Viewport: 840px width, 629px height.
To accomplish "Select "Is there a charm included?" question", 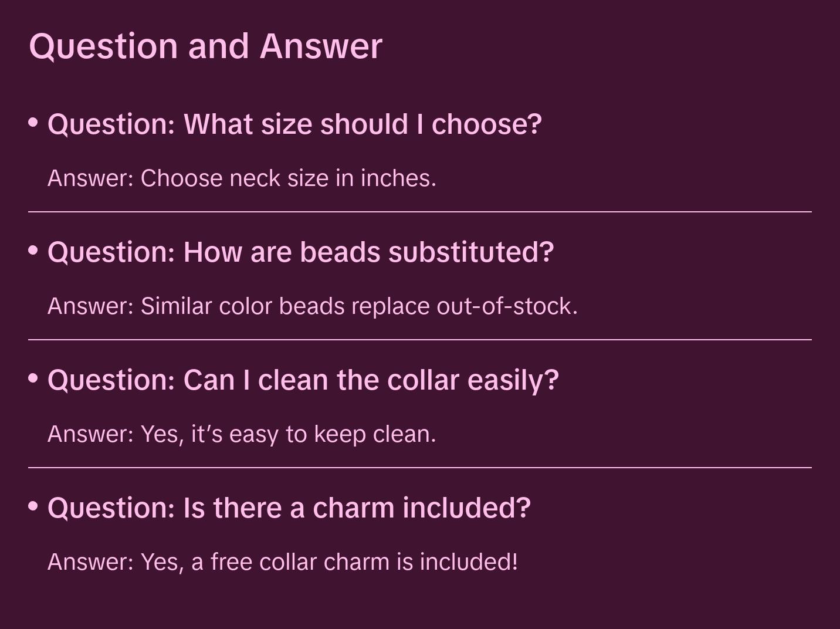I will [x=289, y=508].
